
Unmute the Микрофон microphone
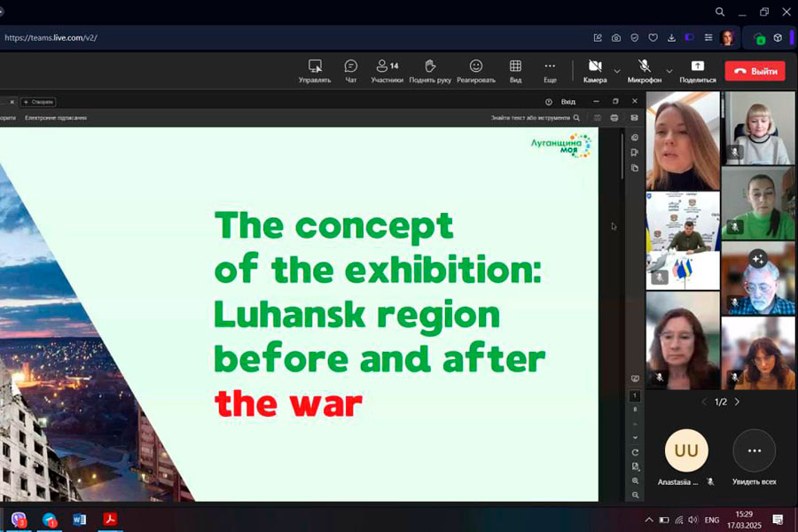pos(645,70)
